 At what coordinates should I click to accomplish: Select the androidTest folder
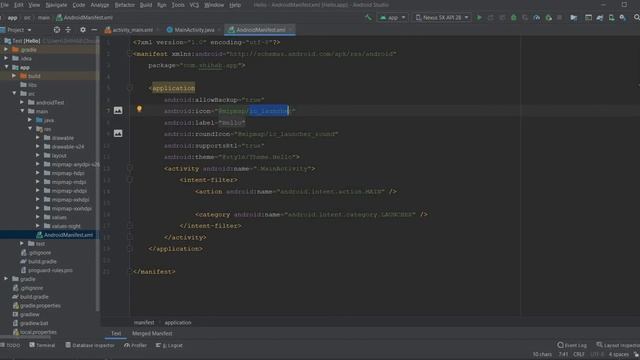click(x=46, y=102)
